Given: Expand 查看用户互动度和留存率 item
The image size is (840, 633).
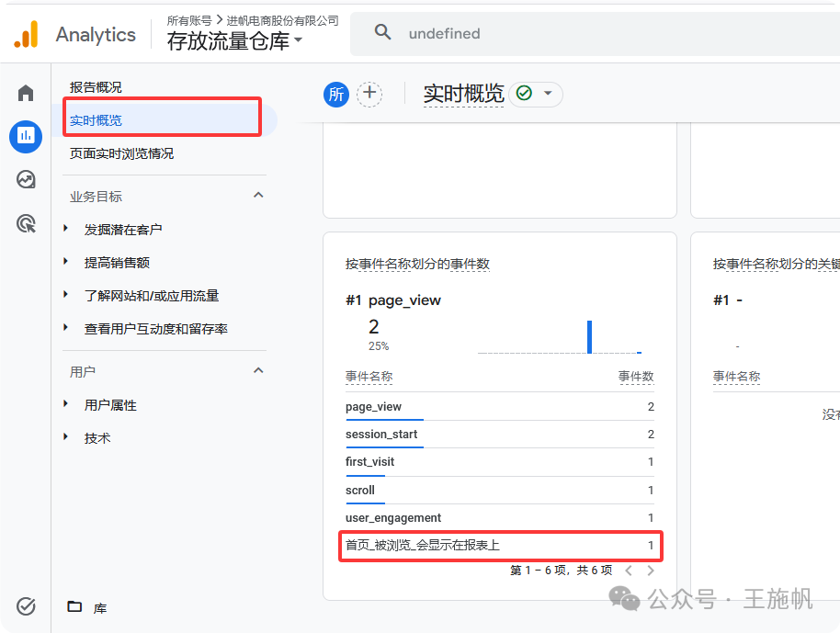Looking at the screenshot, I should click(65, 327).
